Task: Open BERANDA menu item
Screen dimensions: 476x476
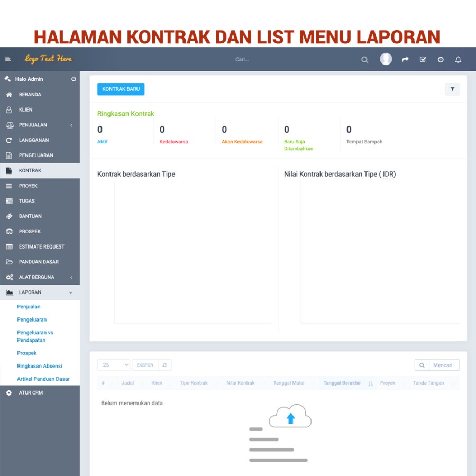Action: (x=40, y=95)
